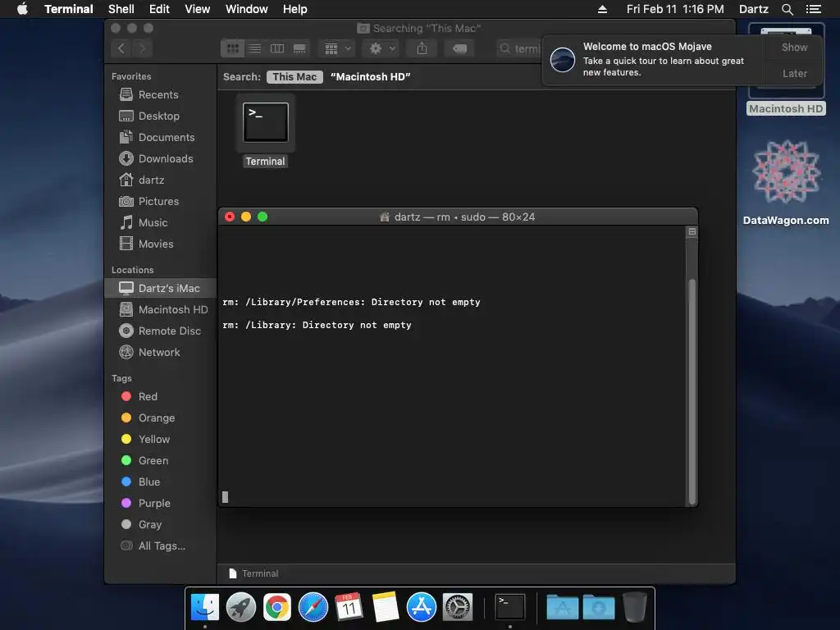Click Terminal icon in the Dock

pyautogui.click(x=510, y=607)
